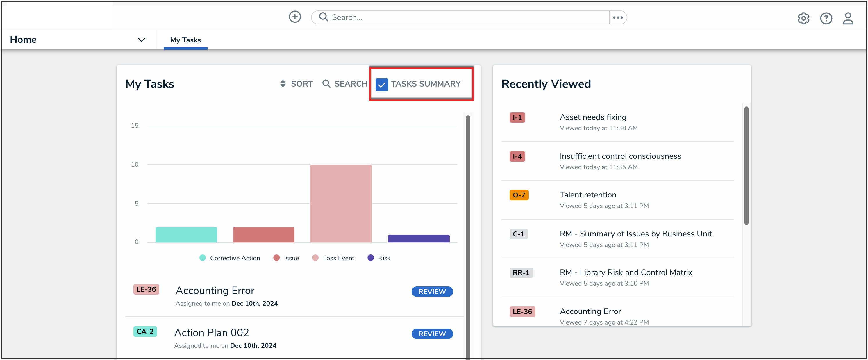Select the My Tasks tab
Image resolution: width=868 pixels, height=360 pixels.
185,40
